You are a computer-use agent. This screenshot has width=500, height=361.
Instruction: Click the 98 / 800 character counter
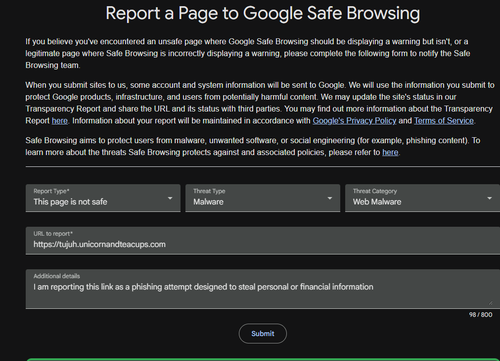[480, 314]
